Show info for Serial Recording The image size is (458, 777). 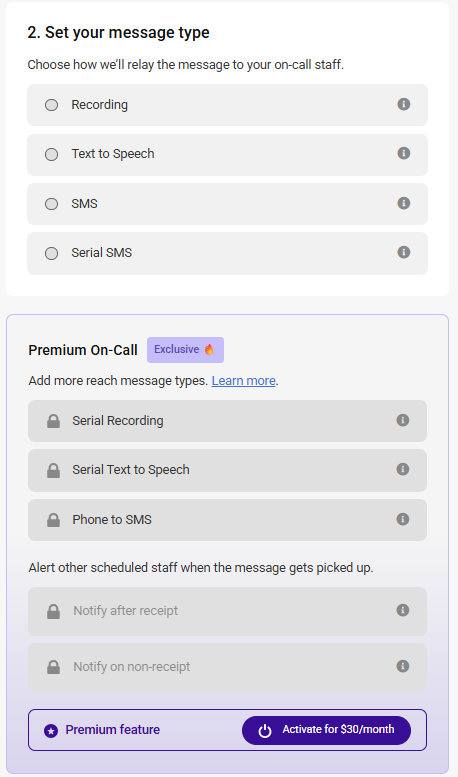[x=402, y=420]
